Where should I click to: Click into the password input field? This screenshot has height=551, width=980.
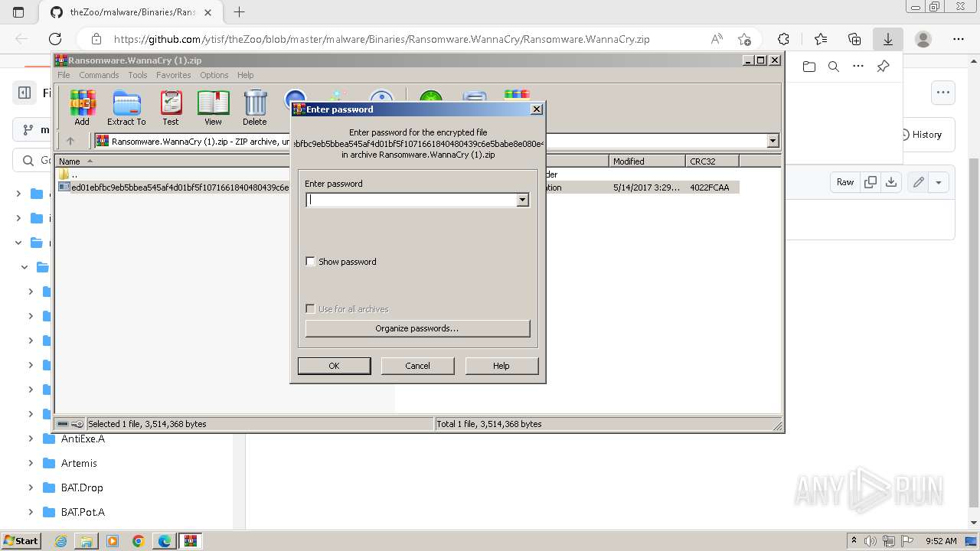(x=411, y=200)
